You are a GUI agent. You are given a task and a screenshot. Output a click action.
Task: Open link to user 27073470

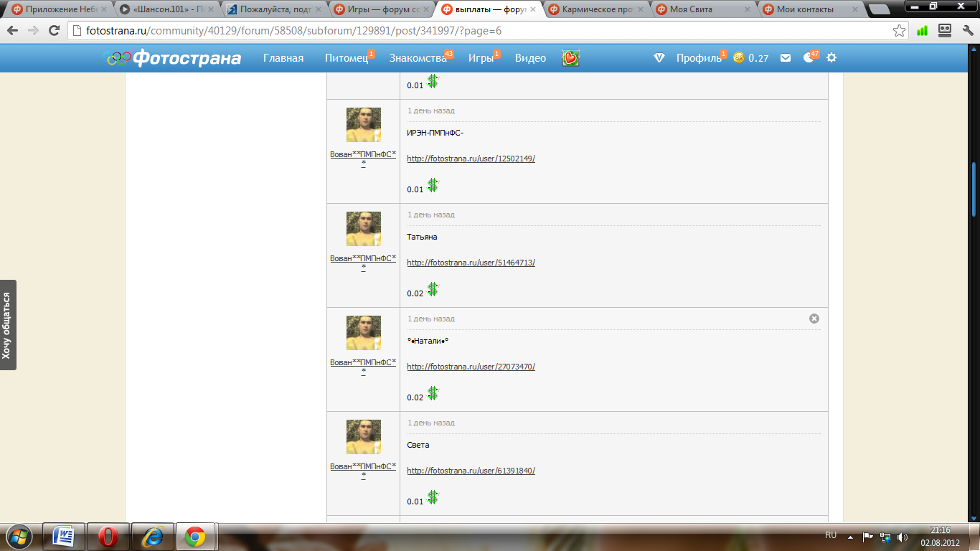point(471,367)
